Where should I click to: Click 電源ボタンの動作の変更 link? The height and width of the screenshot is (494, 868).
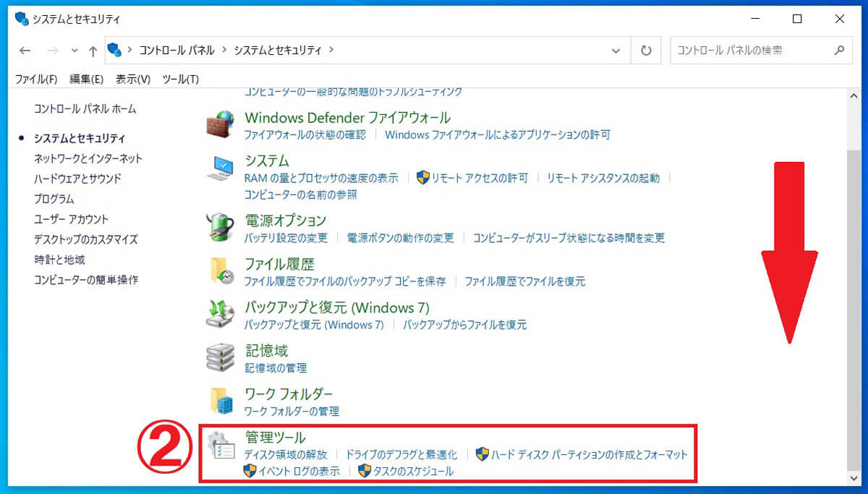(x=401, y=237)
